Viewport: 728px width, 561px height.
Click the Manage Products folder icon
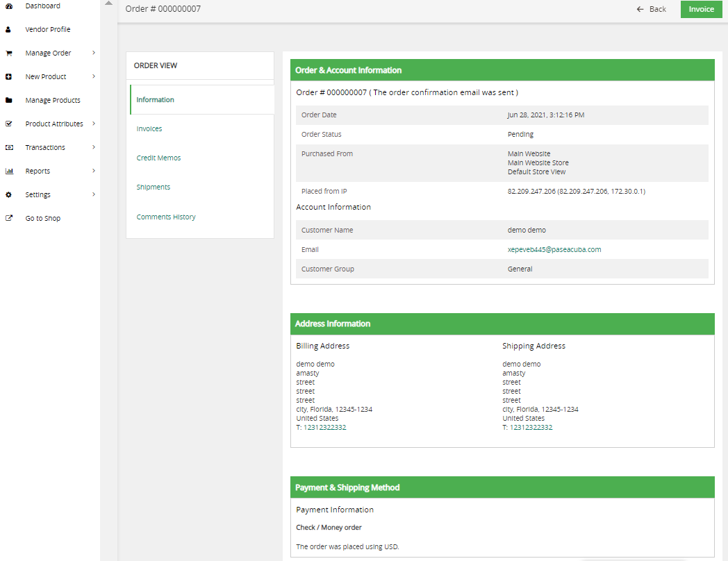[x=9, y=101]
